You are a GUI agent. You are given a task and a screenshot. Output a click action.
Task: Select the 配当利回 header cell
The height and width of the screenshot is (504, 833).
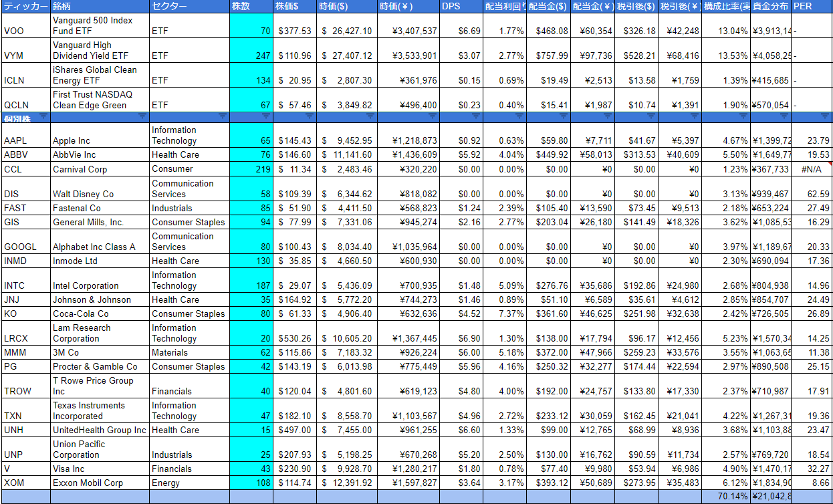(x=504, y=6)
